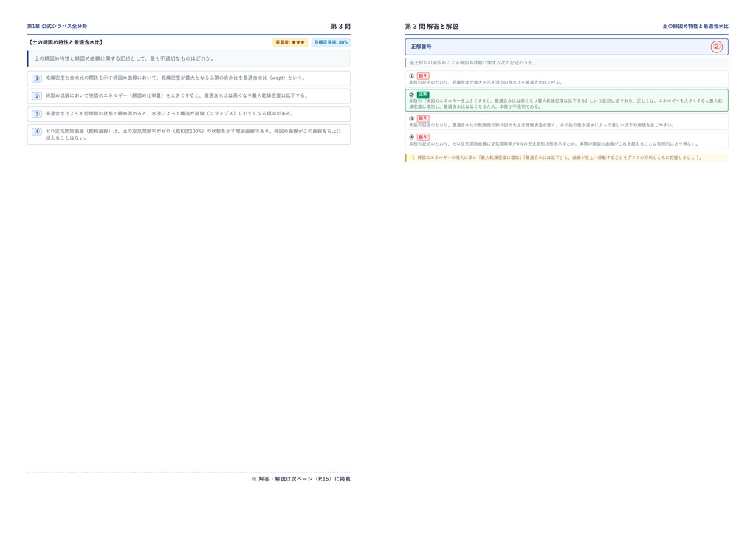
Task: Click the option text starting 締固め試験において突固めエネルギー
Action: [x=177, y=95]
